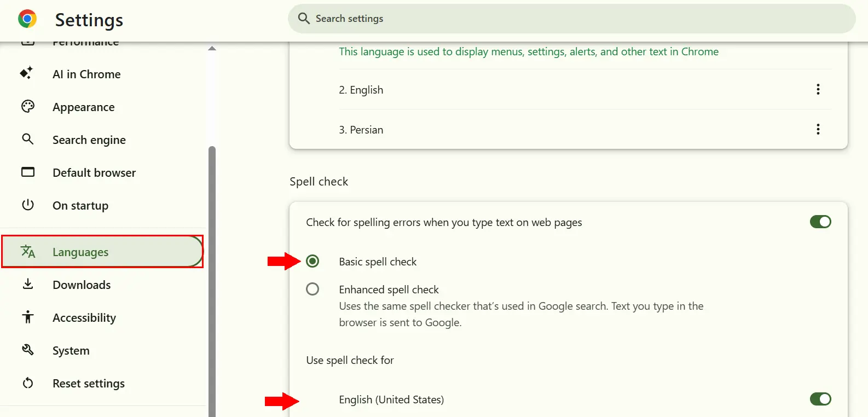Open AI in Chrome settings page

coord(103,74)
